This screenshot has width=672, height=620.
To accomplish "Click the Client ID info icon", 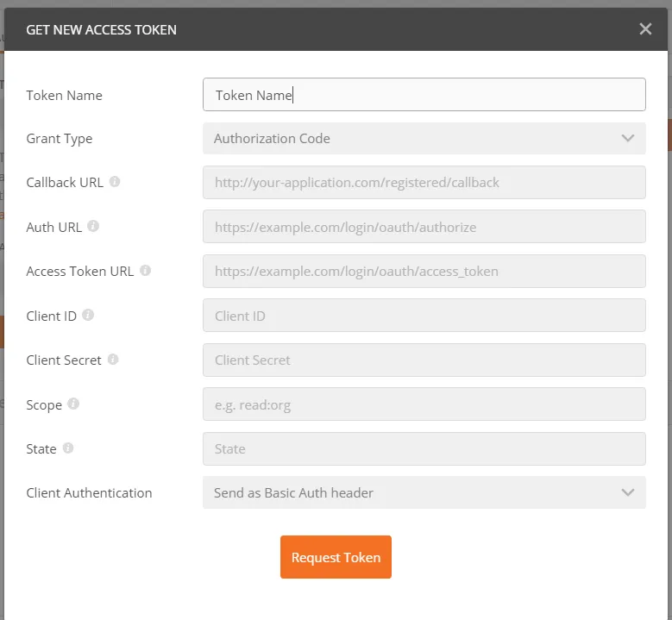I will pyautogui.click(x=88, y=316).
